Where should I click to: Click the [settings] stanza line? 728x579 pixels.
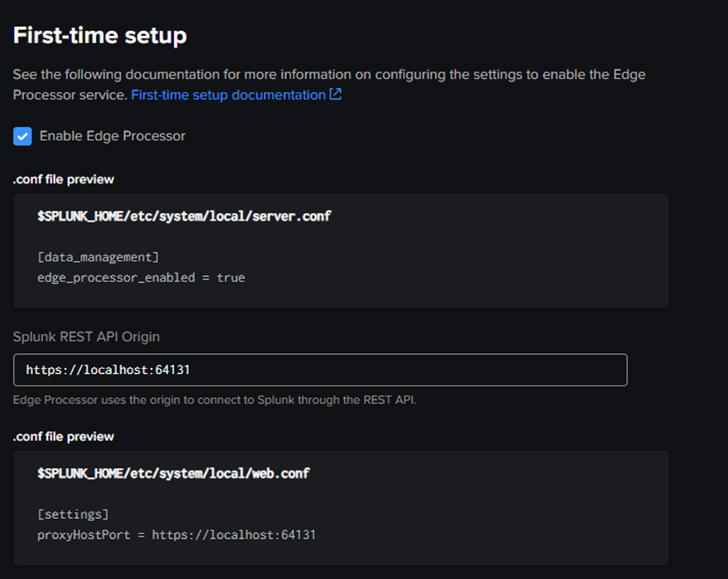point(73,514)
